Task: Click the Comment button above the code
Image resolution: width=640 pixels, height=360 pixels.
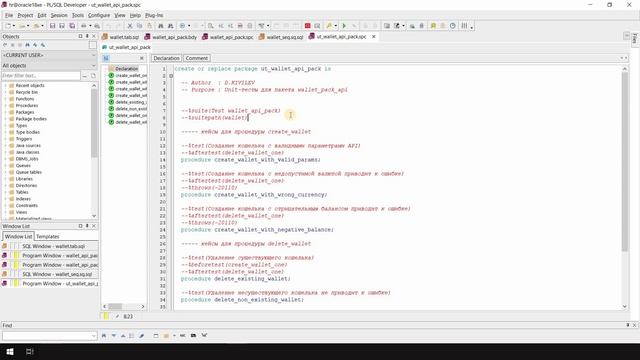Action: tap(197, 58)
